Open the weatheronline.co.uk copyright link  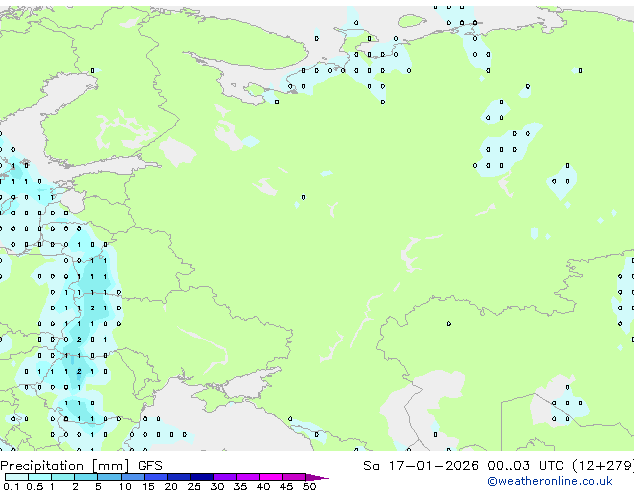[550, 481]
